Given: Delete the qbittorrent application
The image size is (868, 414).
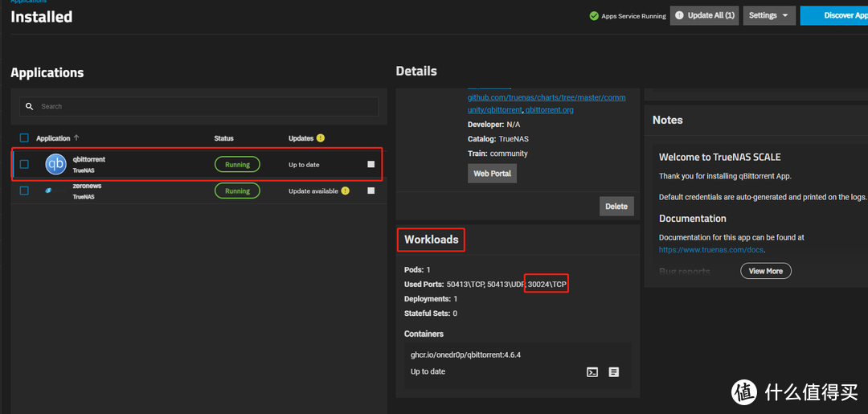Looking at the screenshot, I should [x=616, y=206].
